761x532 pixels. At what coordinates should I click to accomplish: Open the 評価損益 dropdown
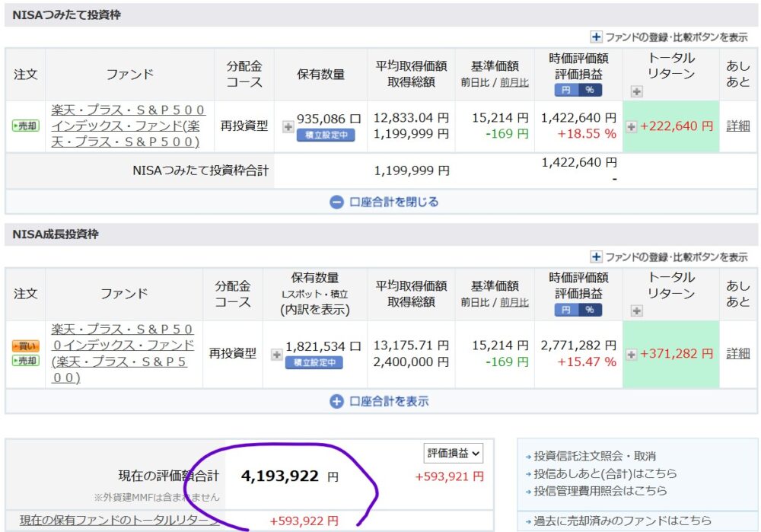click(x=454, y=454)
